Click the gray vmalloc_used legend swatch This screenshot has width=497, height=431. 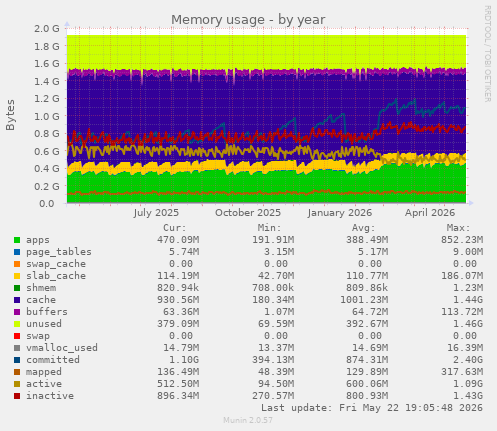(17, 348)
